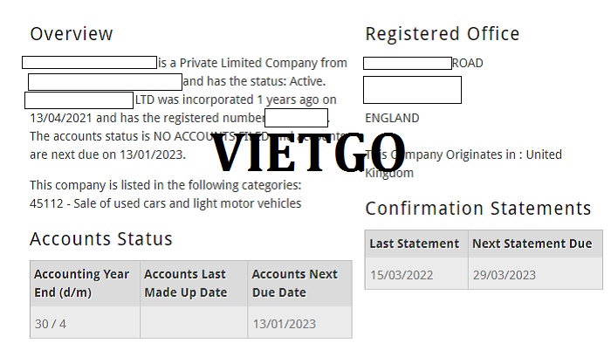Click the ENGLAND address line
Image resolution: width=611 pixels, height=364 pixels.
[x=392, y=118]
